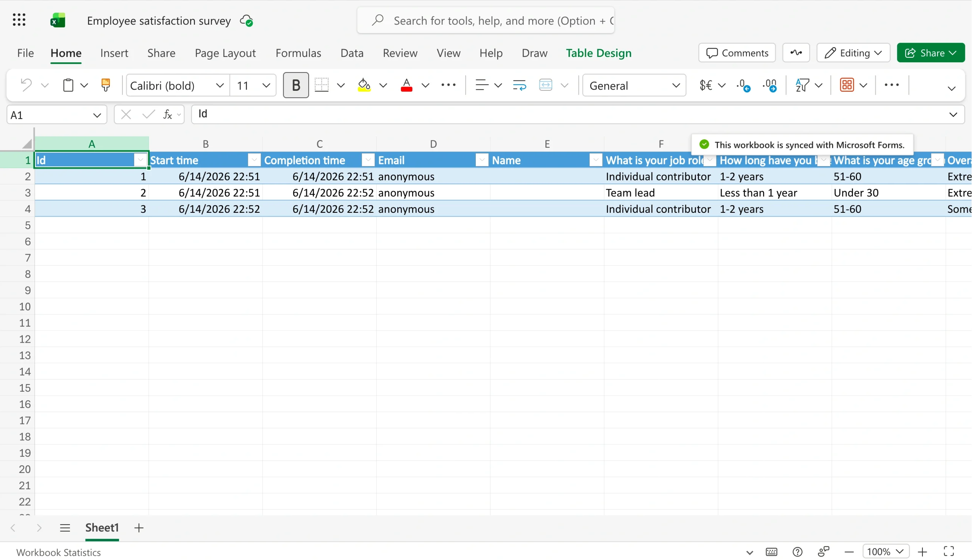Expand the ribbon display options chevron

(x=952, y=89)
